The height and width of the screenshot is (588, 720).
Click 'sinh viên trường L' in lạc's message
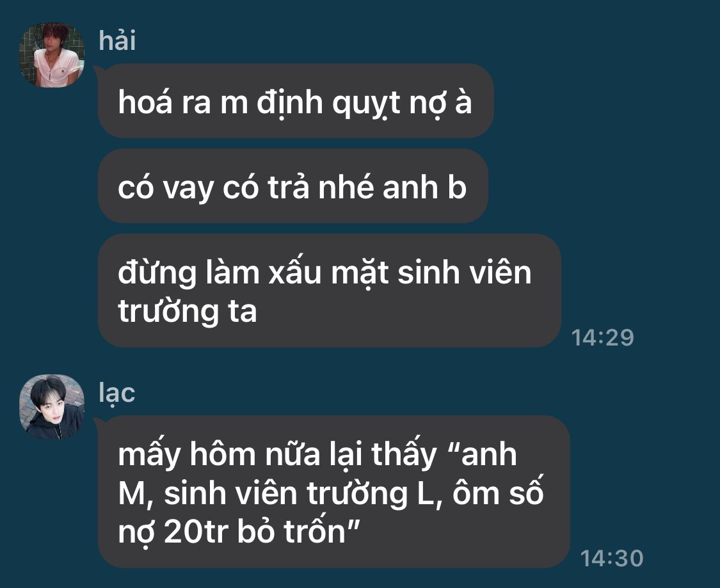pyautogui.click(x=298, y=493)
